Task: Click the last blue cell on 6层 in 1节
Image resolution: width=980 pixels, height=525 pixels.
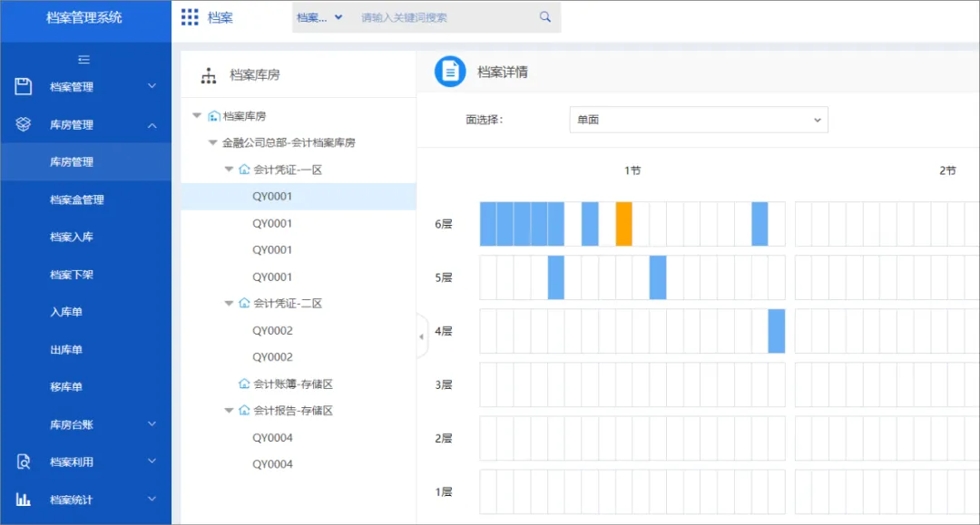Action: [x=759, y=223]
